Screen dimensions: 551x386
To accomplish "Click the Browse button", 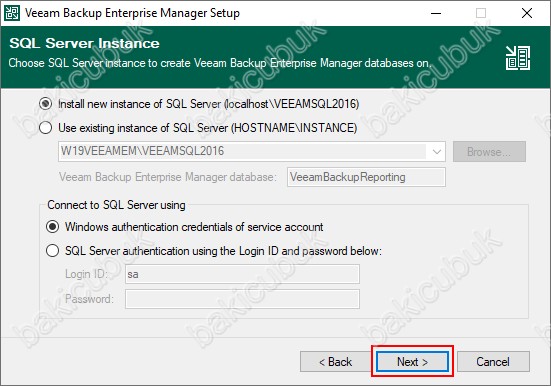I will pos(489,152).
